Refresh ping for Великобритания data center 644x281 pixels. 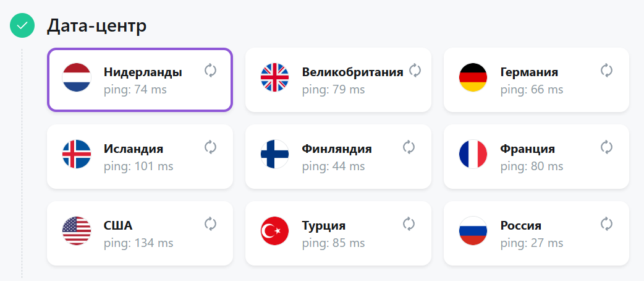[415, 71]
